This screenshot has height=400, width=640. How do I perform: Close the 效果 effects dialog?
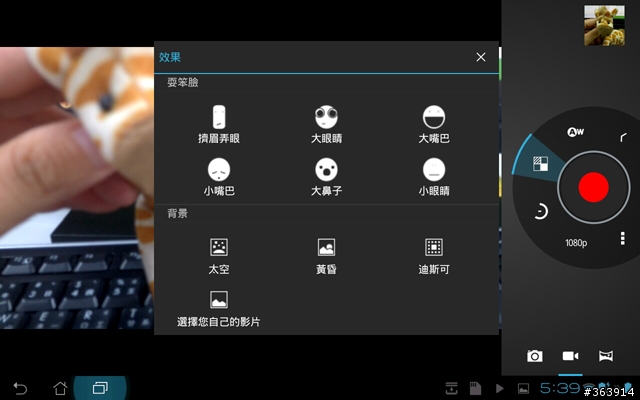pos(481,57)
